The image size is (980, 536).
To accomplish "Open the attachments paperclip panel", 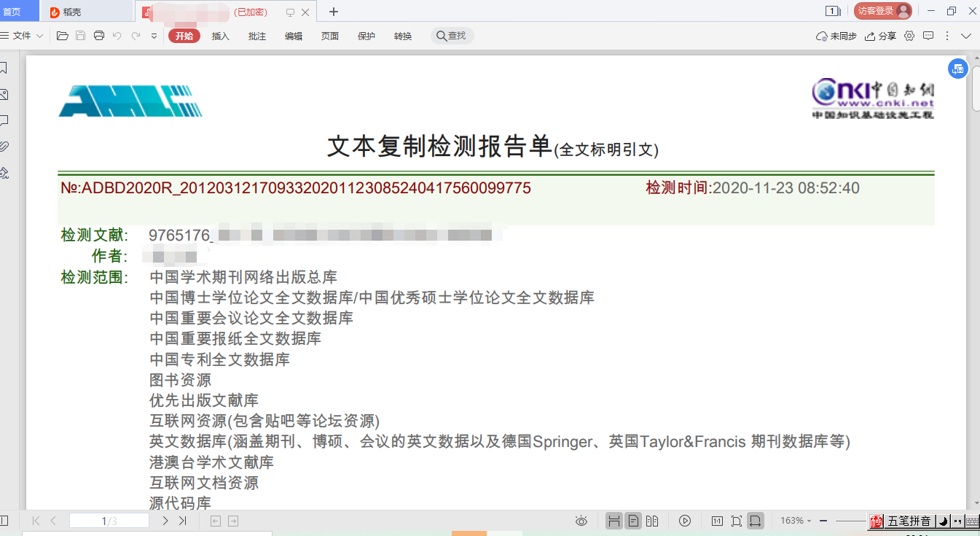I will [4, 147].
